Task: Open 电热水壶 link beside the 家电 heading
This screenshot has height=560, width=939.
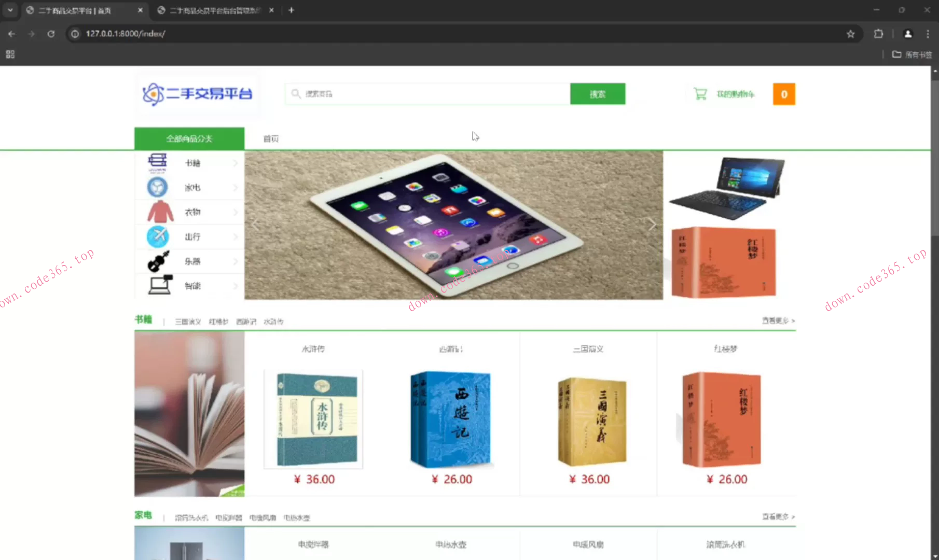Action: [296, 517]
